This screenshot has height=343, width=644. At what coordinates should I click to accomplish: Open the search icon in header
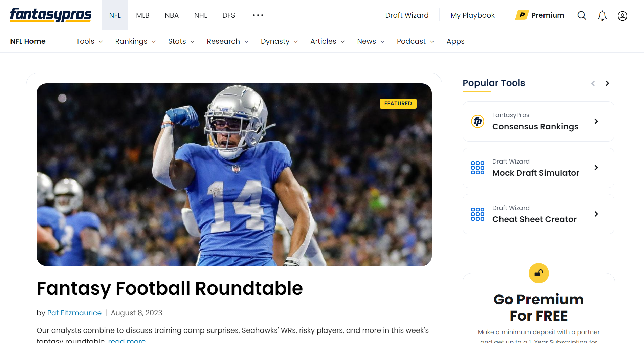coord(582,15)
